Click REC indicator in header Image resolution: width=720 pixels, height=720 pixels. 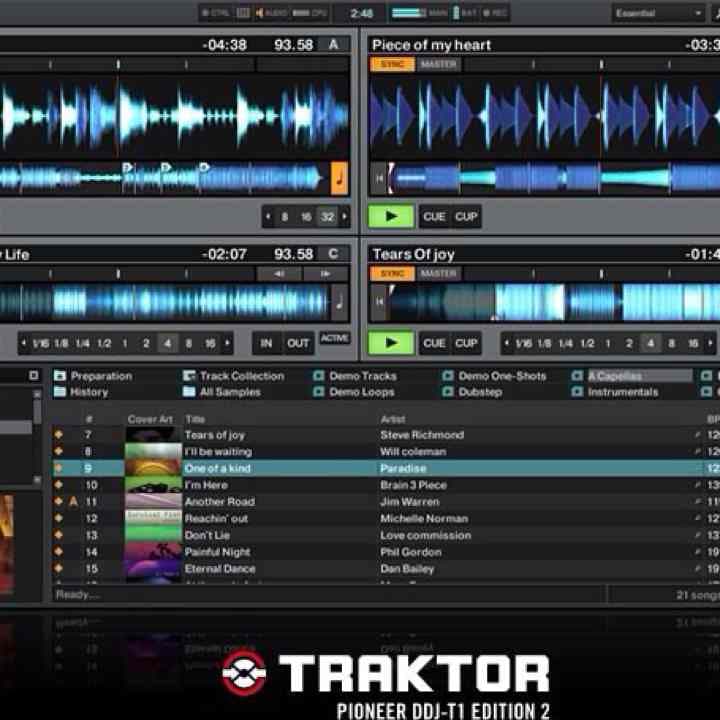tap(495, 13)
